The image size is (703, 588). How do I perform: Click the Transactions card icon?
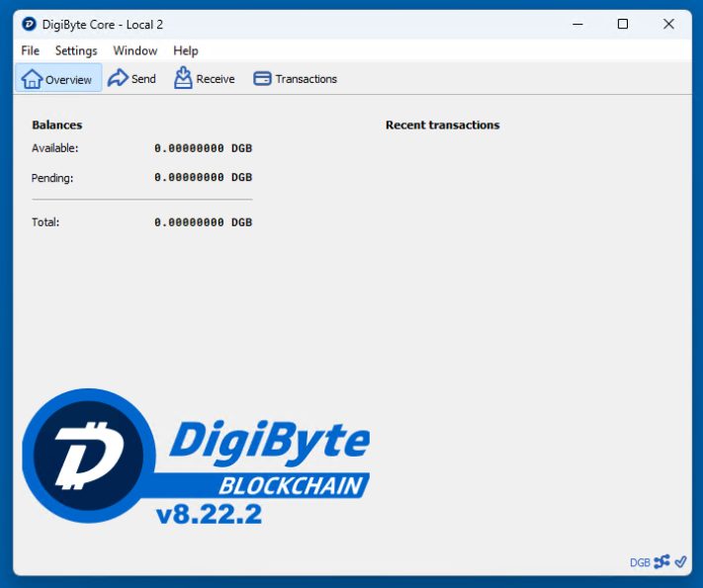[262, 78]
